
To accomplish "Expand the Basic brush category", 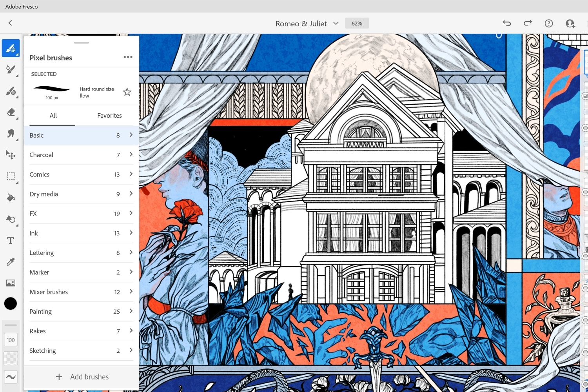I will pos(82,135).
